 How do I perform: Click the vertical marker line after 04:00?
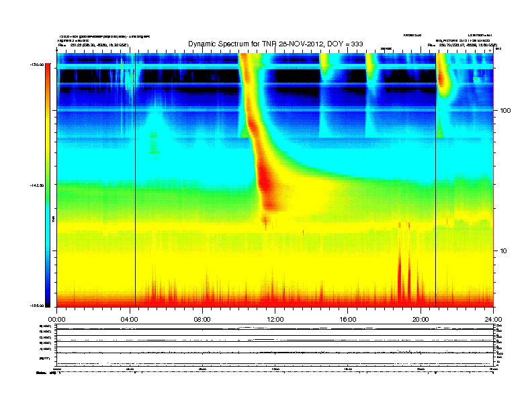(x=136, y=180)
